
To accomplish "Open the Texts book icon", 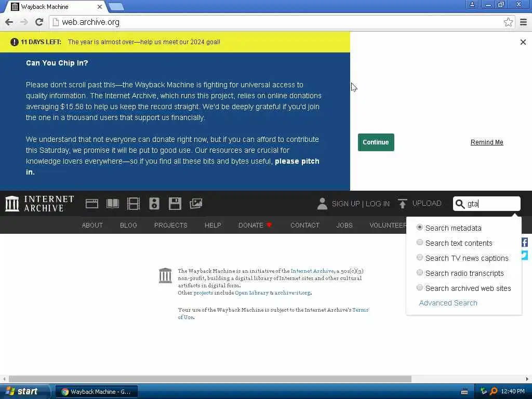I will [x=113, y=204].
